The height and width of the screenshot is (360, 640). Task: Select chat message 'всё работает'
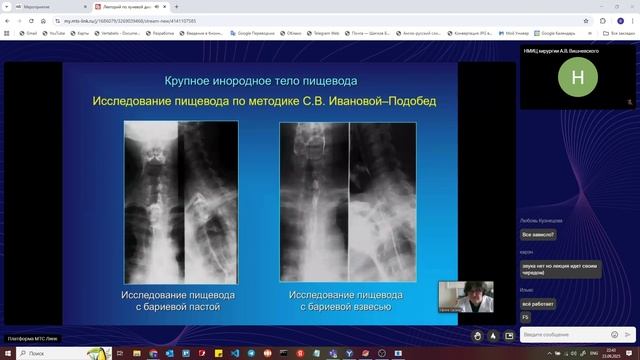(x=538, y=304)
